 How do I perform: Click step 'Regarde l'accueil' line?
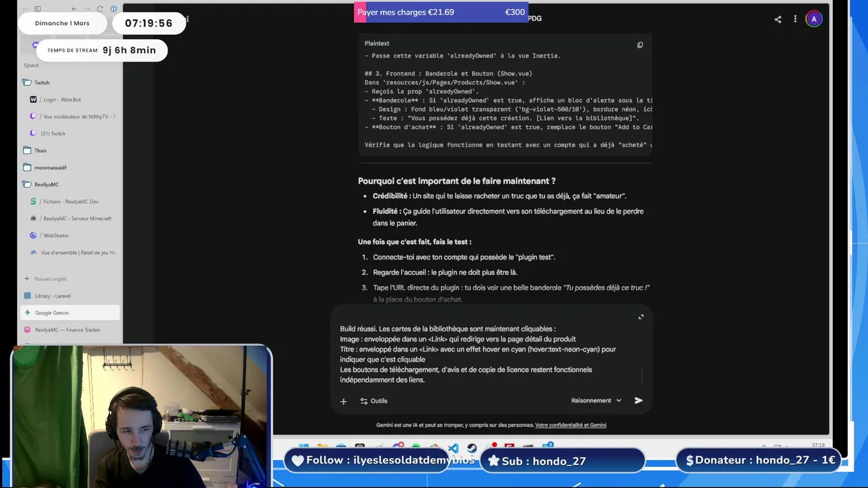[x=445, y=272]
